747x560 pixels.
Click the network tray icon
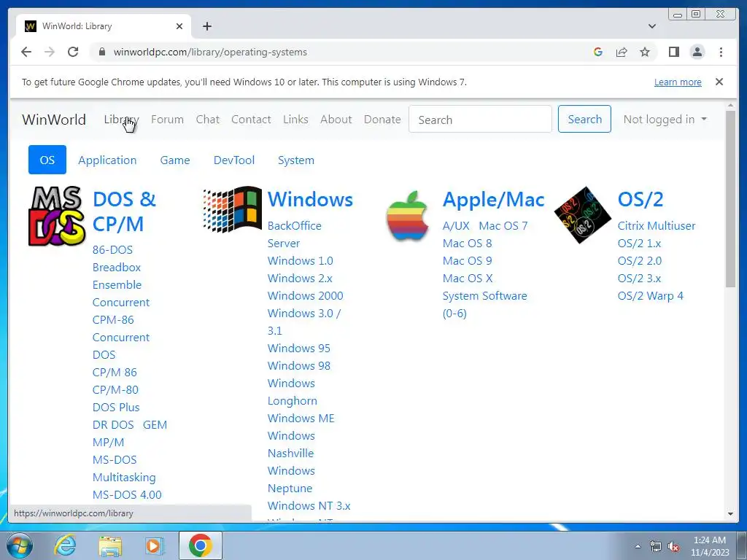pos(656,547)
